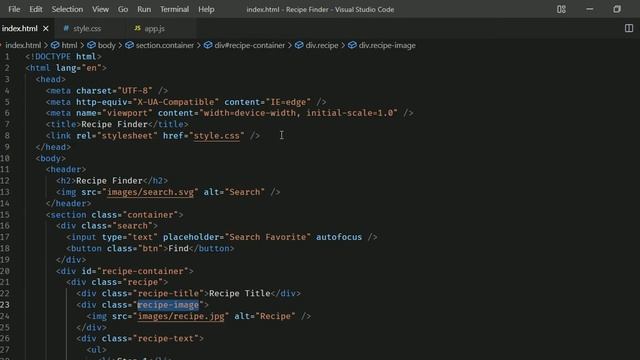This screenshot has height=360, width=640.
Task: Open the Selection menu
Action: tap(67, 9)
